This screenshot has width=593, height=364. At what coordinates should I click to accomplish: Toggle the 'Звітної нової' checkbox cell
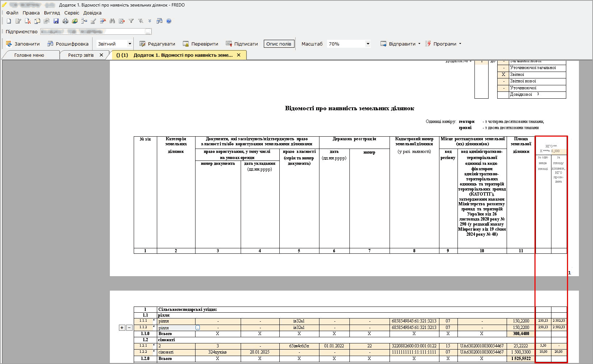503,81
